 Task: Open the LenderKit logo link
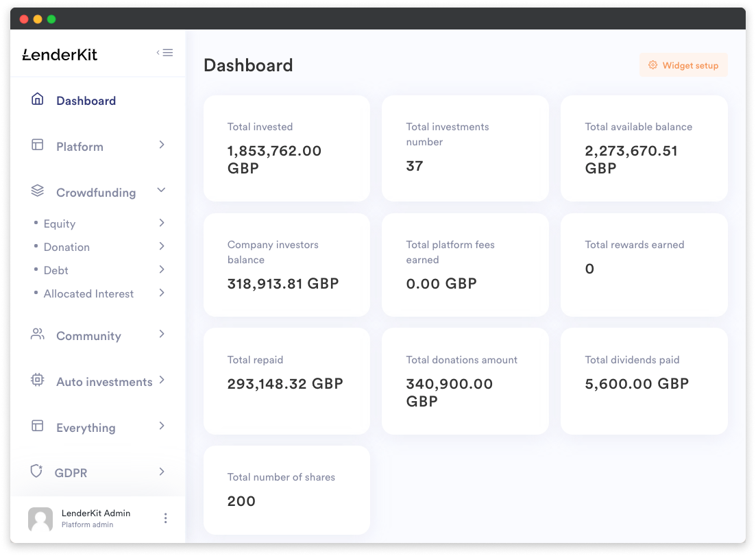[60, 53]
